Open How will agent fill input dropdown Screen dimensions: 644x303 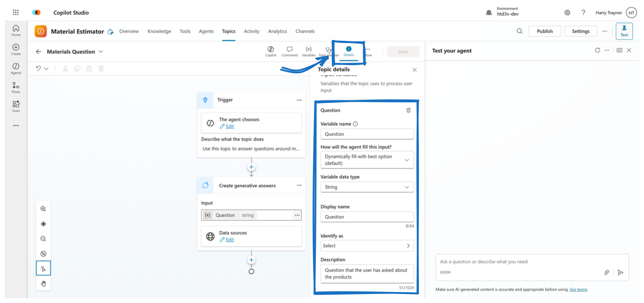pos(367,160)
